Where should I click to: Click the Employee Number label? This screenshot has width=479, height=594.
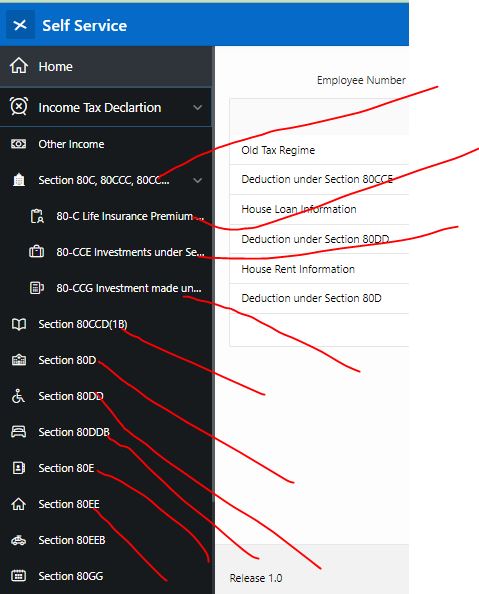pos(361,80)
